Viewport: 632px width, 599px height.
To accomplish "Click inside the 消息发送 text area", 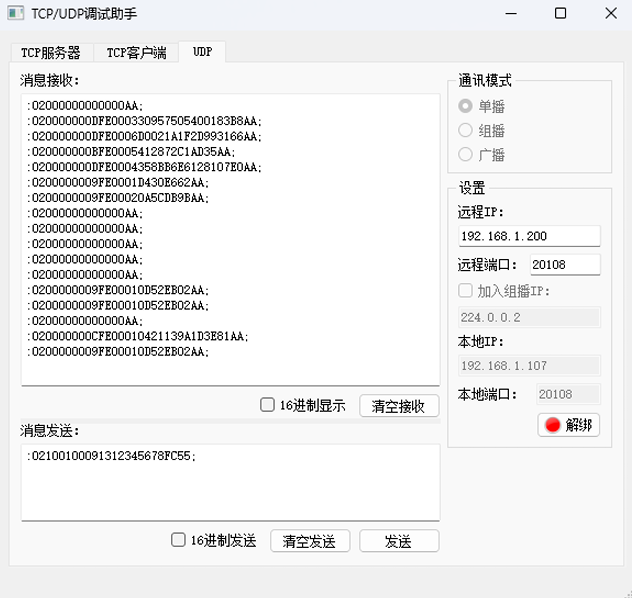I will [x=230, y=481].
